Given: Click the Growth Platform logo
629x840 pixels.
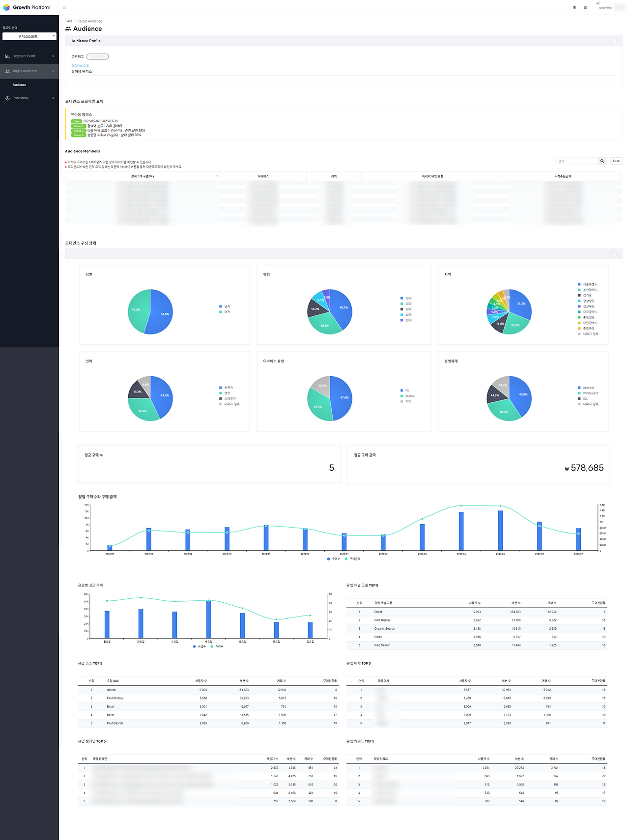Looking at the screenshot, I should pos(27,7).
